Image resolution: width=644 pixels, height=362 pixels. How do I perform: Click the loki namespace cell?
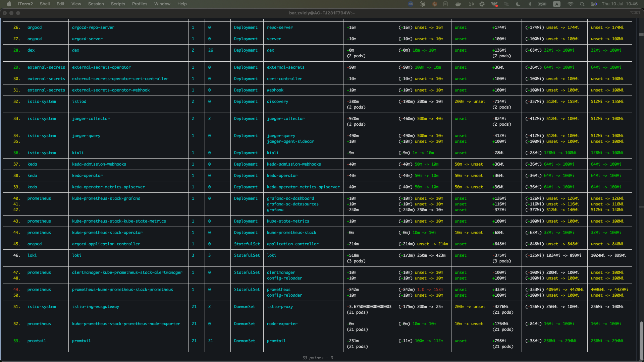point(32,255)
